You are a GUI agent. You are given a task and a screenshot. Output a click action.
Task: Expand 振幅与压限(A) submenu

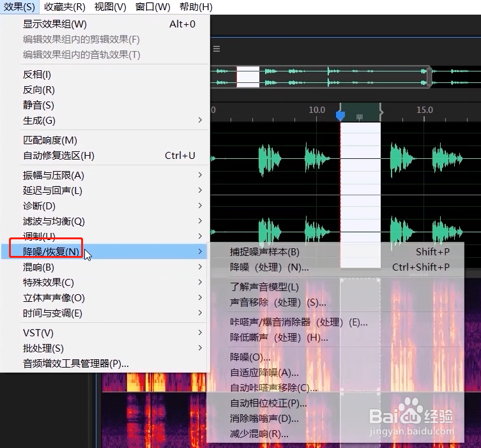105,175
